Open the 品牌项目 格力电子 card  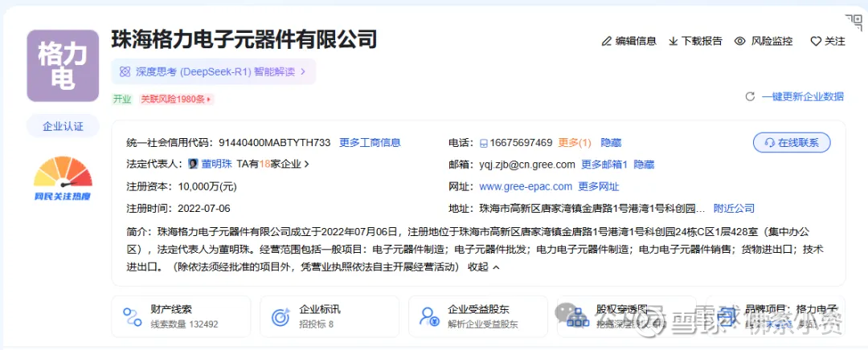[775, 317]
